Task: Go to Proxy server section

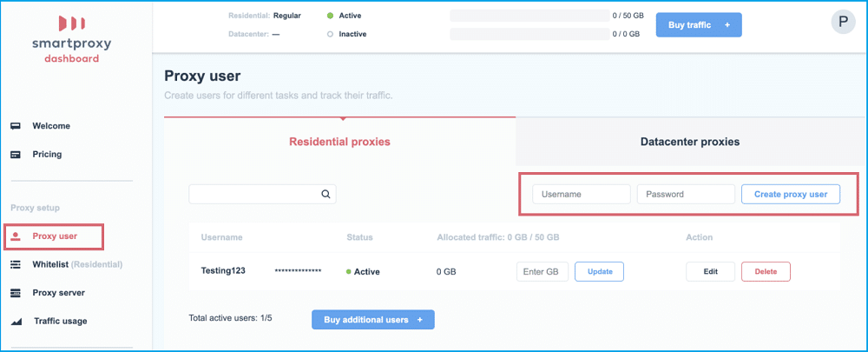Action: [x=59, y=293]
